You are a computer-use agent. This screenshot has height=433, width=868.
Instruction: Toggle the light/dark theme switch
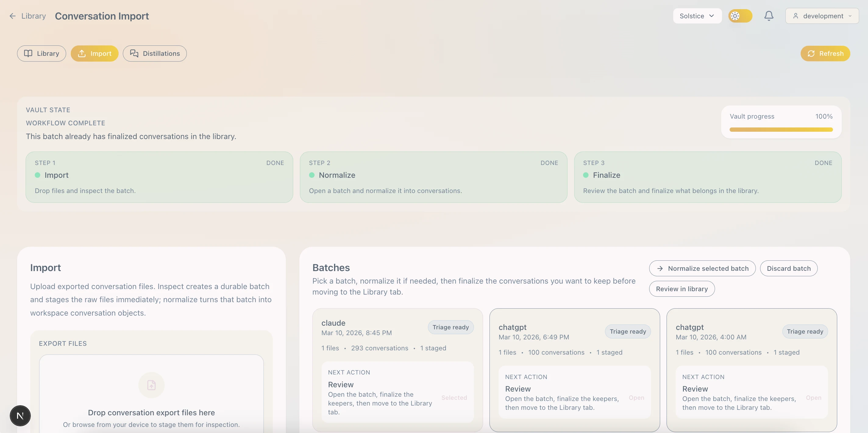[x=740, y=16]
